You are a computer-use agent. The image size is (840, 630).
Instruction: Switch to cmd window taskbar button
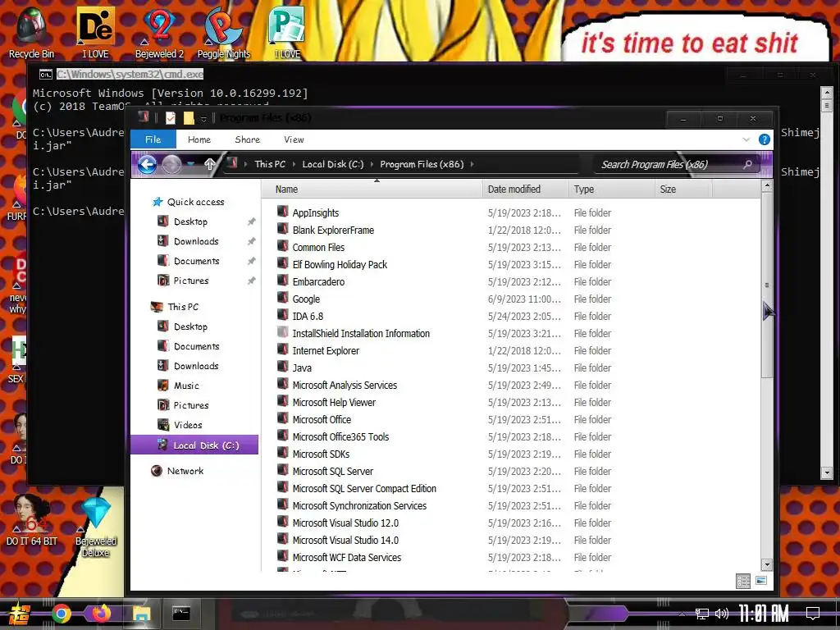[181, 614]
